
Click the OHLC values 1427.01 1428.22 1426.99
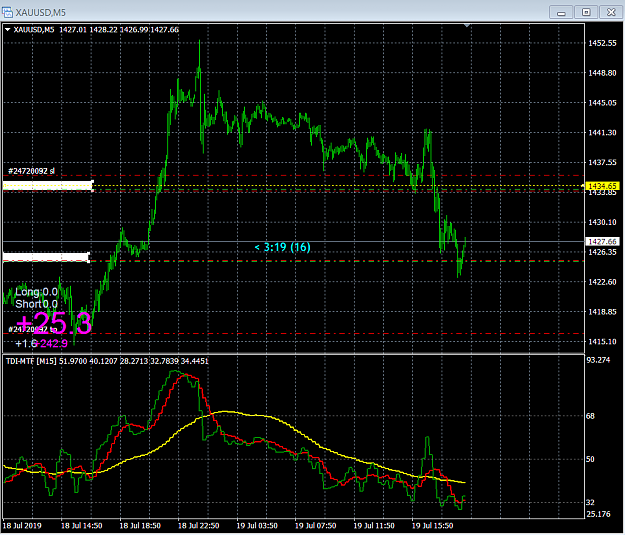pyautogui.click(x=104, y=30)
